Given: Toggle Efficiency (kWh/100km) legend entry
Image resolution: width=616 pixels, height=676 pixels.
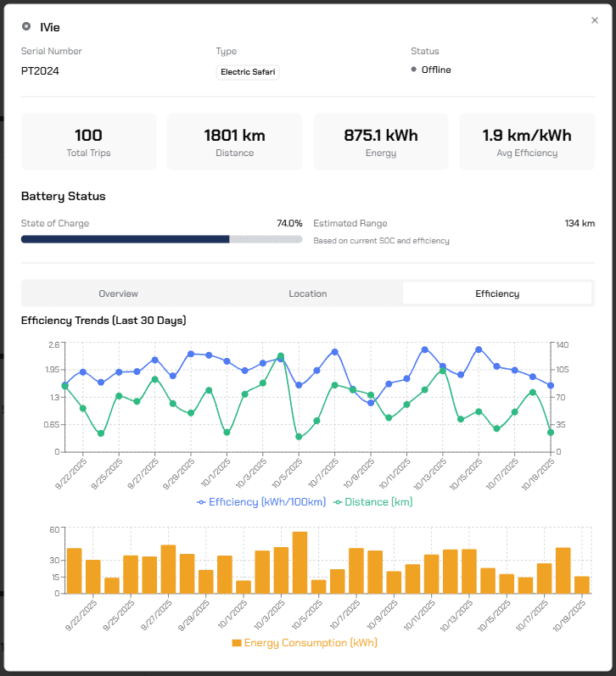Looking at the screenshot, I should (x=261, y=502).
